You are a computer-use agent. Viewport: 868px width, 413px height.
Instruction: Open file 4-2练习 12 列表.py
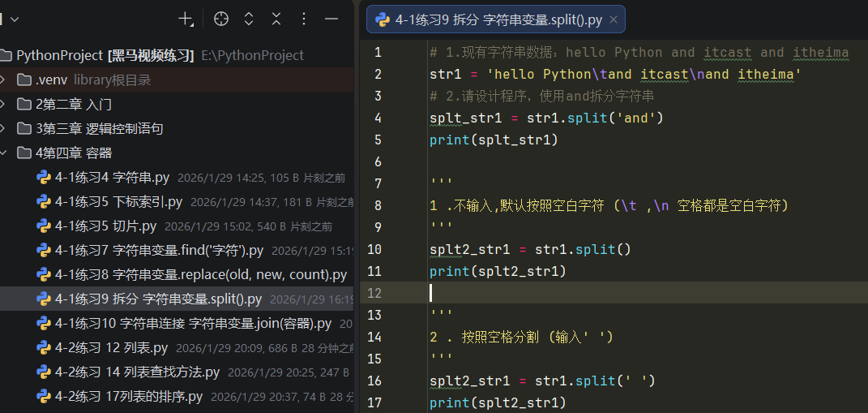pyautogui.click(x=111, y=348)
